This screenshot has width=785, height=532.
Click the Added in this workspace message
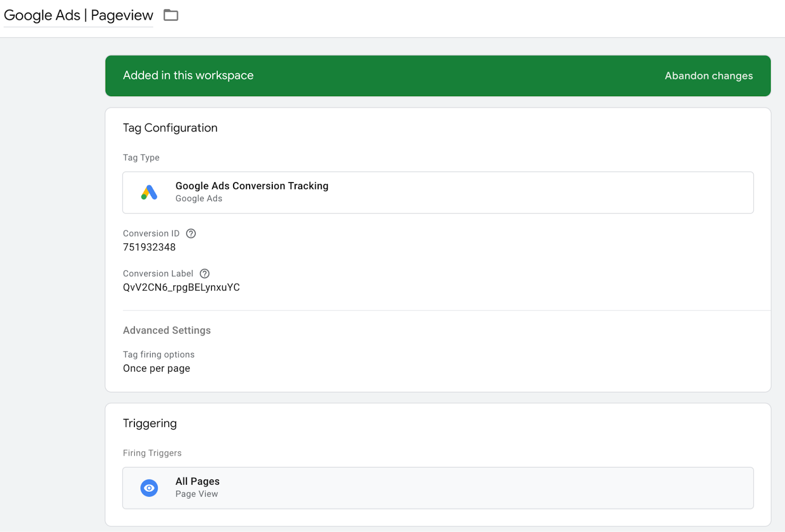[x=188, y=76]
